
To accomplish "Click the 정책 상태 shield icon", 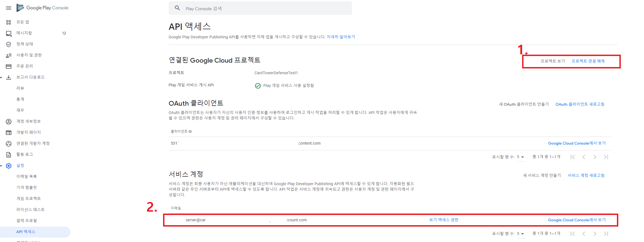I will click(x=9, y=44).
